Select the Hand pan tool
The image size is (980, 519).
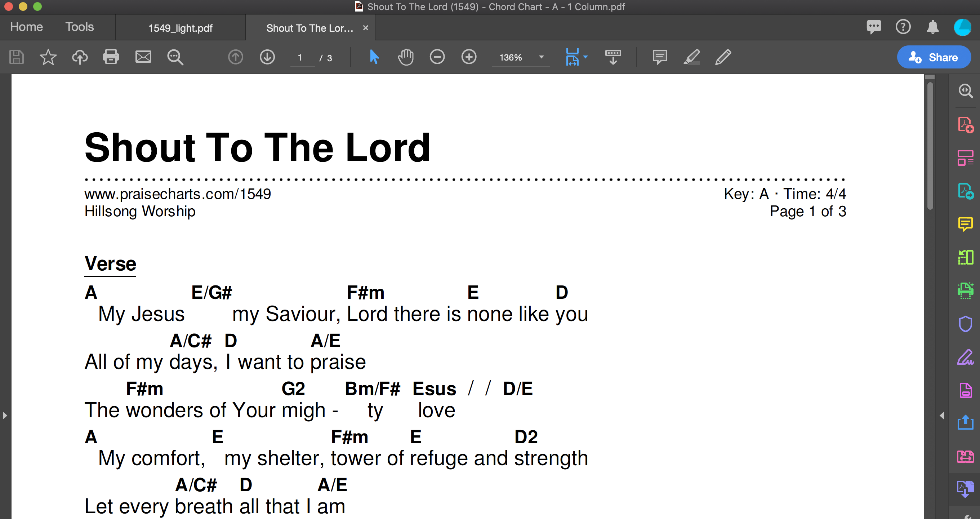tap(405, 57)
